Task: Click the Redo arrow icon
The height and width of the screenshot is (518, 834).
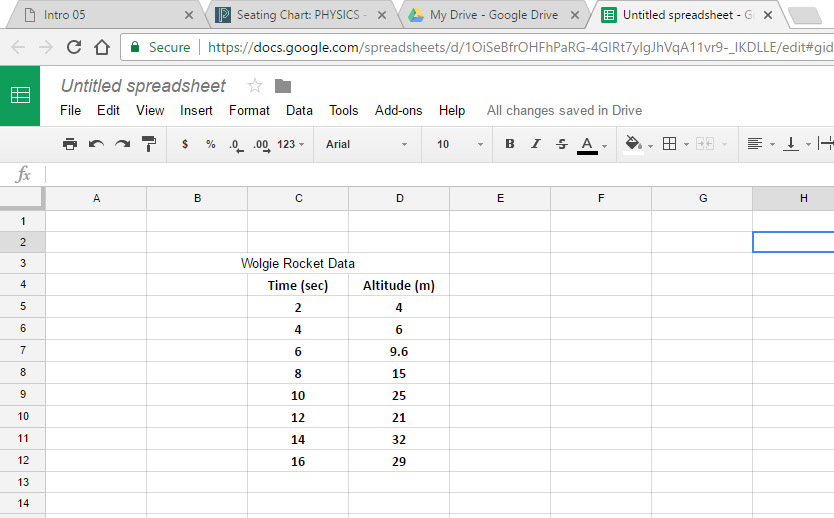Action: (122, 144)
